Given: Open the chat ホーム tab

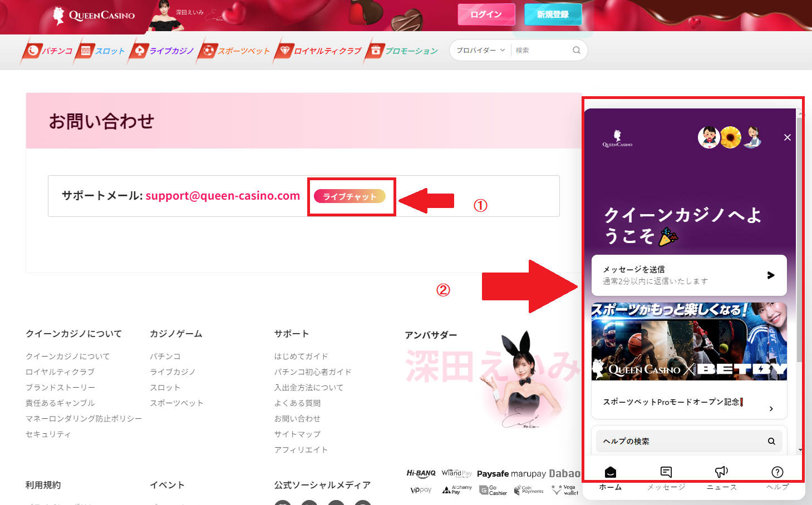Looking at the screenshot, I should point(611,478).
